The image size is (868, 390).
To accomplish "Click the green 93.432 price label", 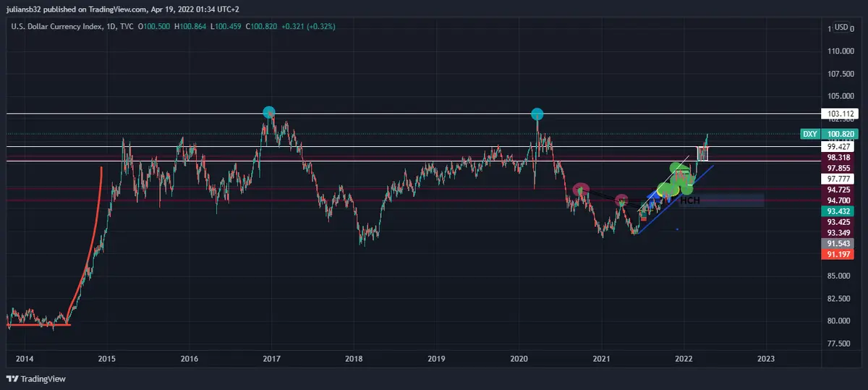I will (838, 211).
